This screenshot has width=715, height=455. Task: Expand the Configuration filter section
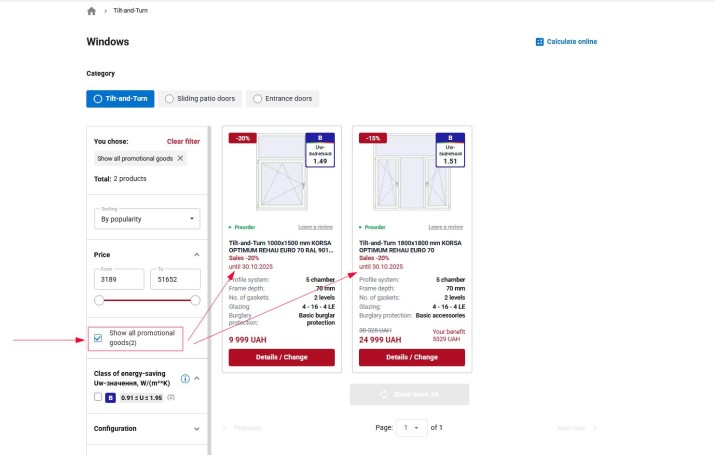[196, 429]
